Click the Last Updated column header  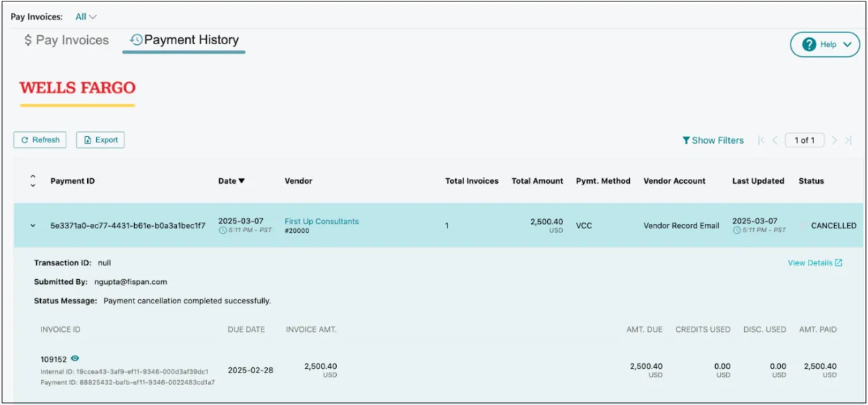click(x=758, y=181)
